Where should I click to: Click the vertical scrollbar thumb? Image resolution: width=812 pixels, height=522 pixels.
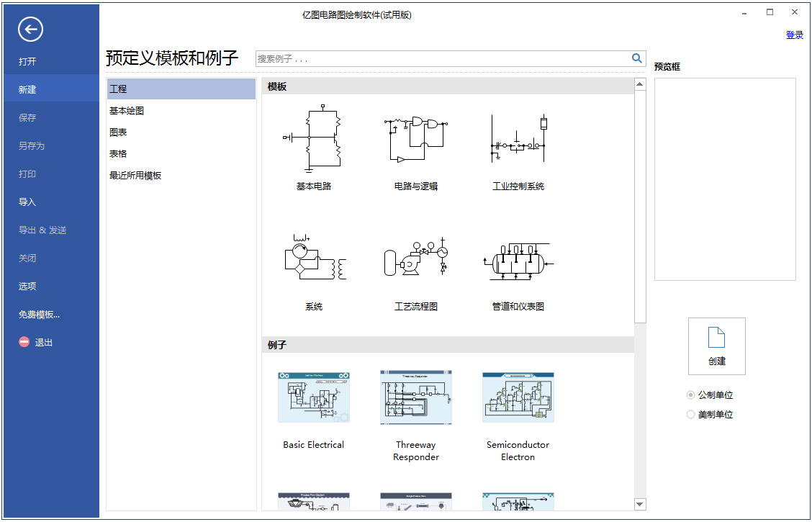tap(640, 207)
